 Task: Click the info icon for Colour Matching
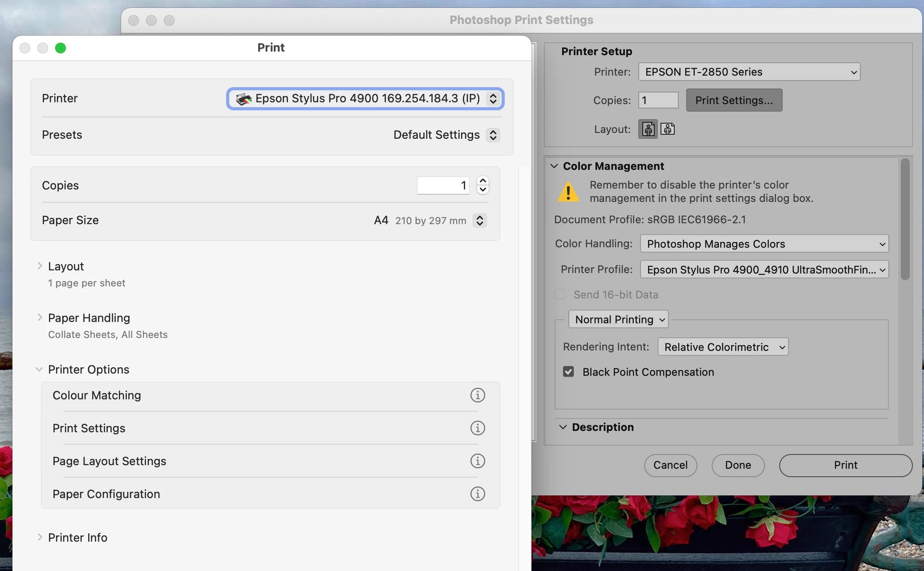pos(478,395)
